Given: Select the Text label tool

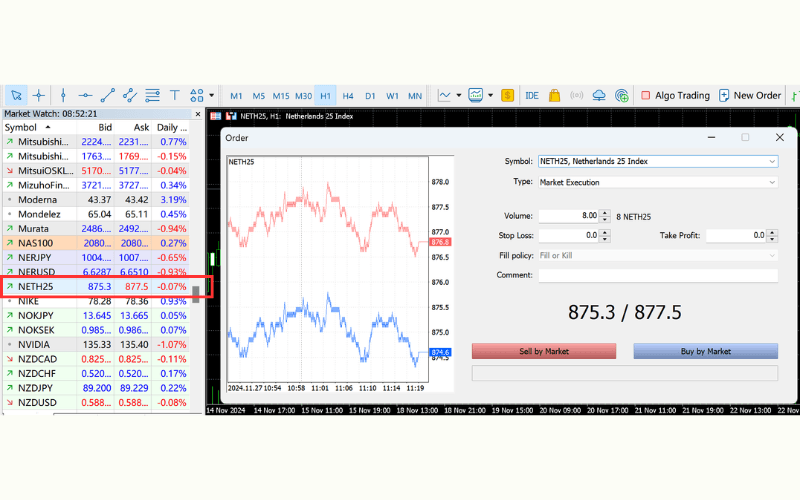Looking at the screenshot, I should pyautogui.click(x=174, y=96).
